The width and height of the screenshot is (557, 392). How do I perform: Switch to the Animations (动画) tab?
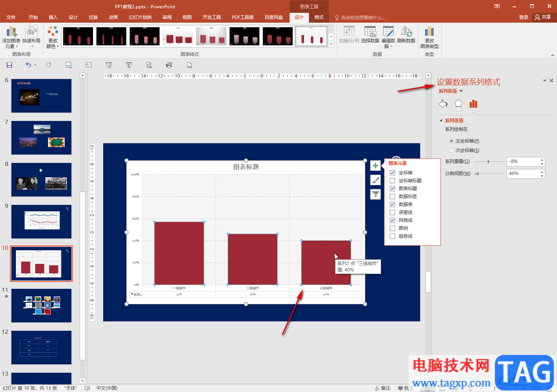[x=113, y=17]
